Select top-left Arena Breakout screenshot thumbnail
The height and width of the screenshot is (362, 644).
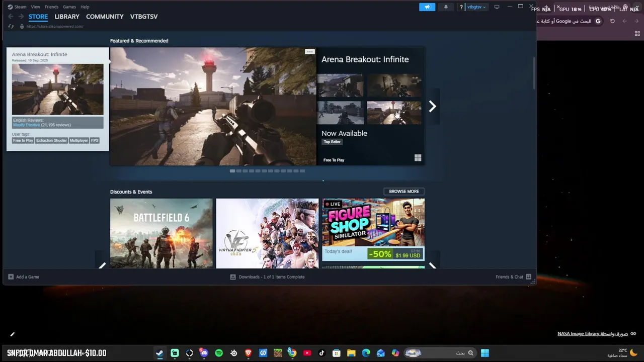pyautogui.click(x=340, y=85)
